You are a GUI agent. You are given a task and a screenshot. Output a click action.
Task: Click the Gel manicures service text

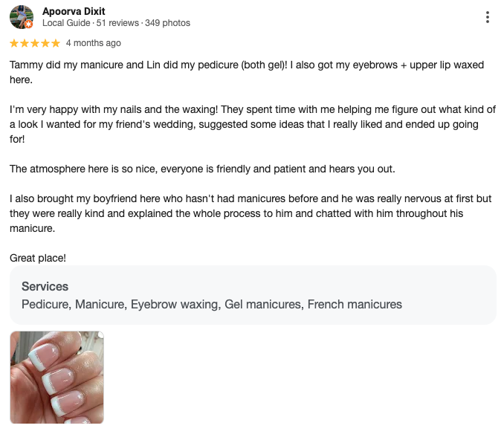tap(264, 304)
